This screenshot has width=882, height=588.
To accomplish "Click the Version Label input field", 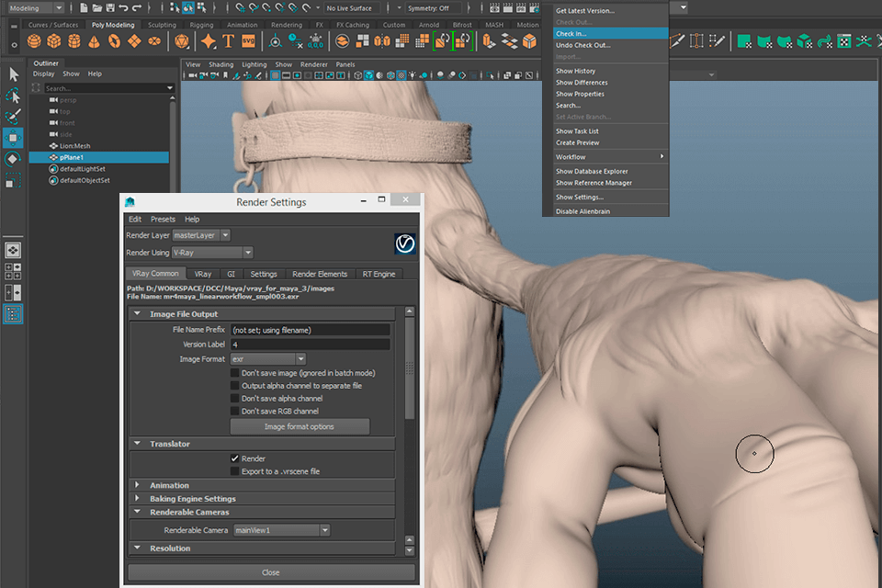I will [310, 345].
